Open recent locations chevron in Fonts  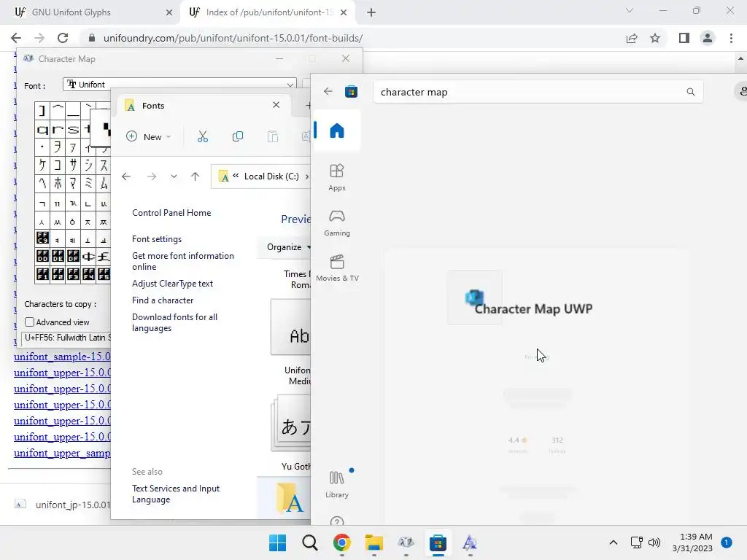(174, 176)
